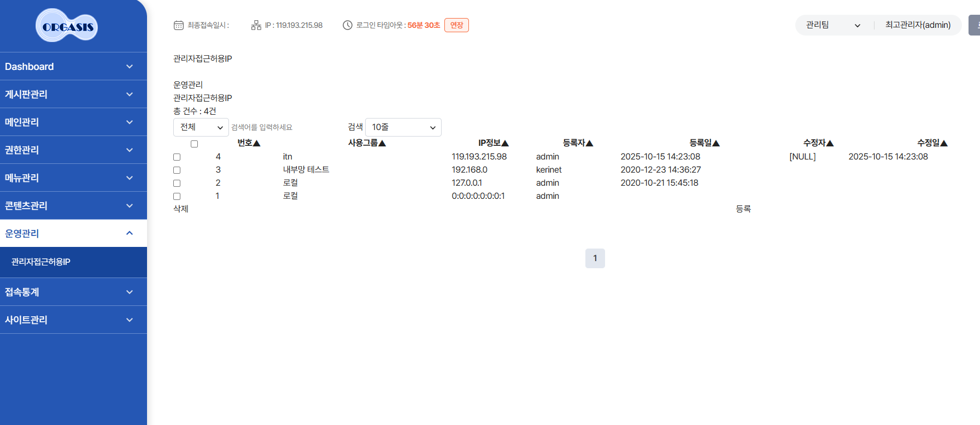Sort the table by 등록일 arrow
Viewport: 980px width, 425px height.
click(716, 143)
